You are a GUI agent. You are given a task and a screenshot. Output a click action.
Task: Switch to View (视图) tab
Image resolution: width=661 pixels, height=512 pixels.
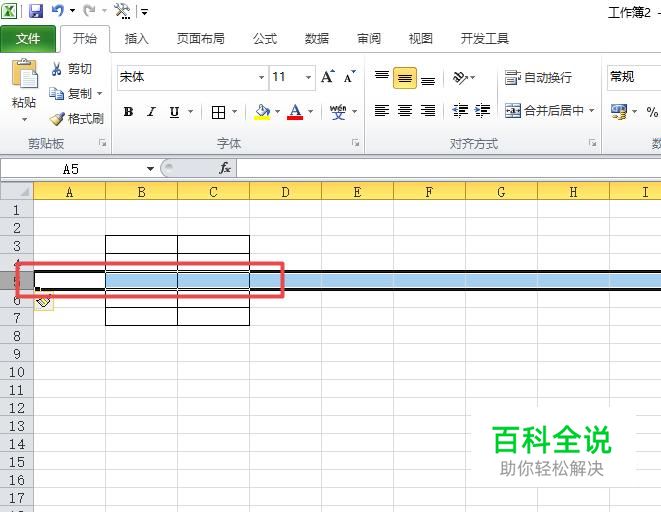click(x=421, y=39)
